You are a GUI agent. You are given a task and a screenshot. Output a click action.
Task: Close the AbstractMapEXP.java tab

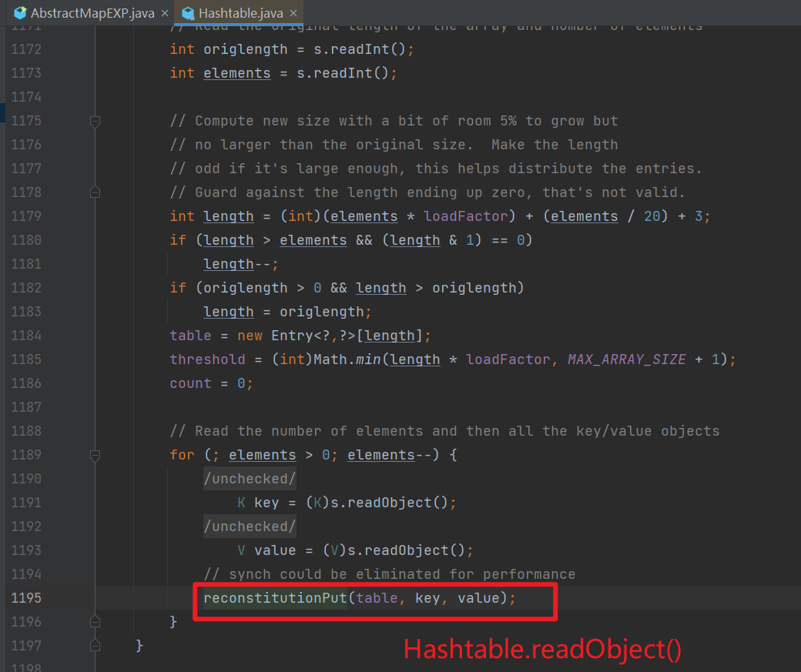163,12
